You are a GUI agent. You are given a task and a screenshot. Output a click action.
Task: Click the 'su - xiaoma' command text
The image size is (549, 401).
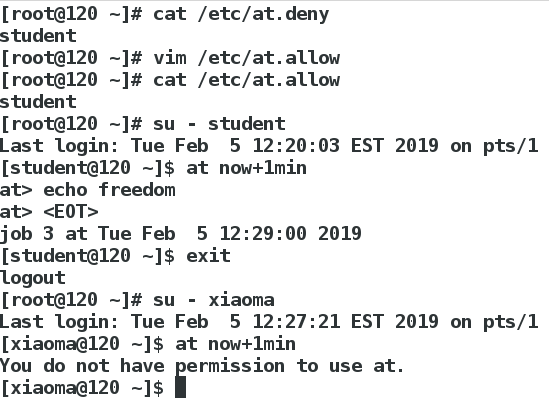pyautogui.click(x=214, y=300)
